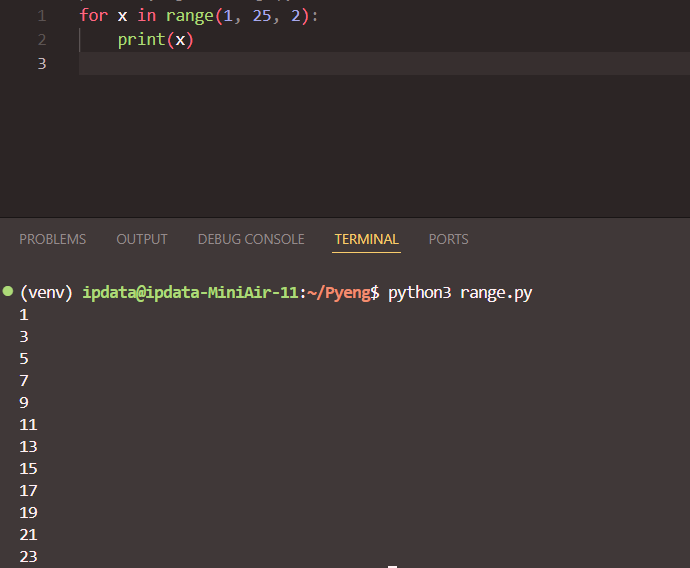Select the DEBUG CONSOLE tab

pos(251,239)
